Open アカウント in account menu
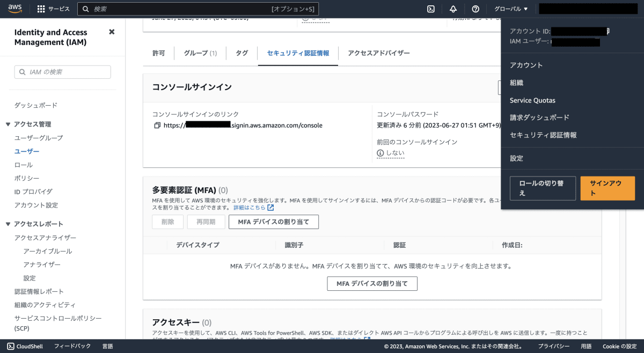Screen dimensions: 644x353 (x=526, y=65)
